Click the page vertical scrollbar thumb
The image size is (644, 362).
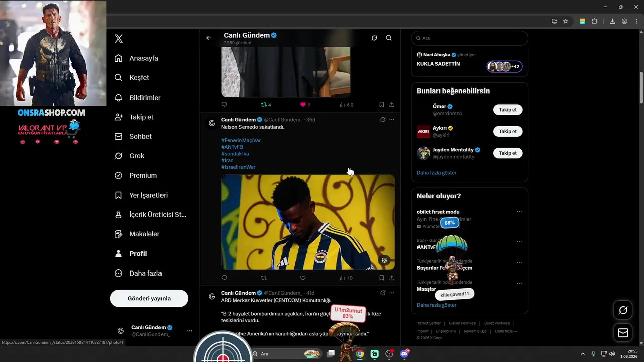click(641, 88)
